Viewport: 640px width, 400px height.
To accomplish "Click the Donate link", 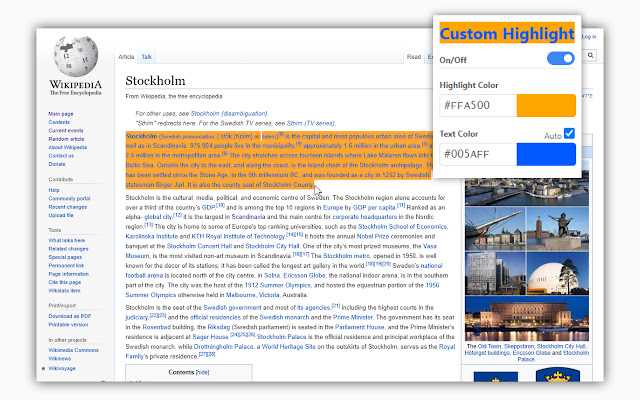I will [57, 164].
